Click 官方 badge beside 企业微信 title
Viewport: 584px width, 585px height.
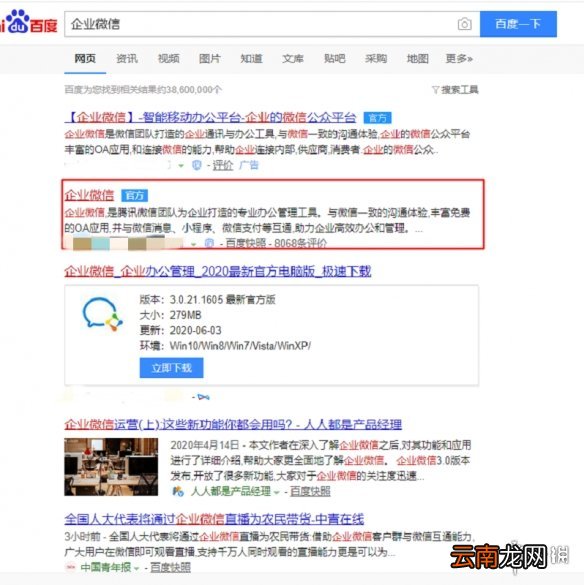(134, 195)
